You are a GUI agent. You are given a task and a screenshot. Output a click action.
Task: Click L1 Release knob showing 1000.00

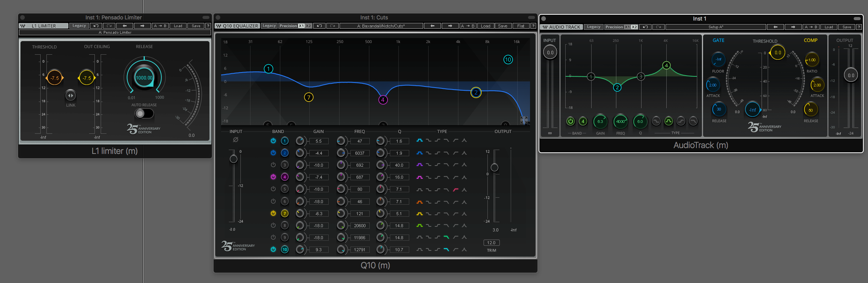pos(144,78)
